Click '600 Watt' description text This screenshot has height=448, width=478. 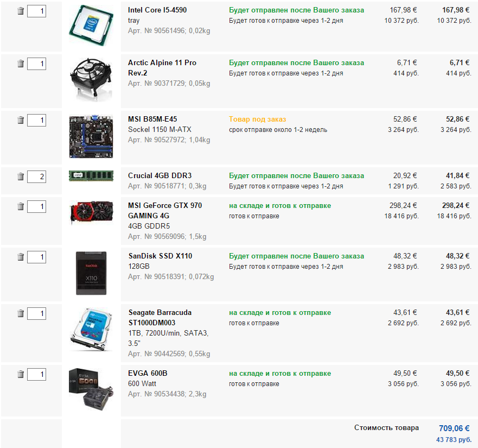point(142,383)
